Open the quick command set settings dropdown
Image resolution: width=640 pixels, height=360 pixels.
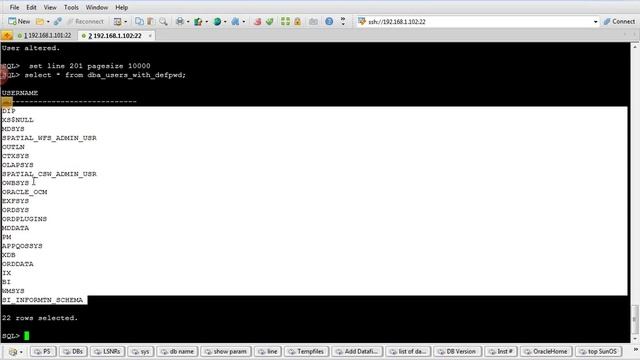[16, 351]
